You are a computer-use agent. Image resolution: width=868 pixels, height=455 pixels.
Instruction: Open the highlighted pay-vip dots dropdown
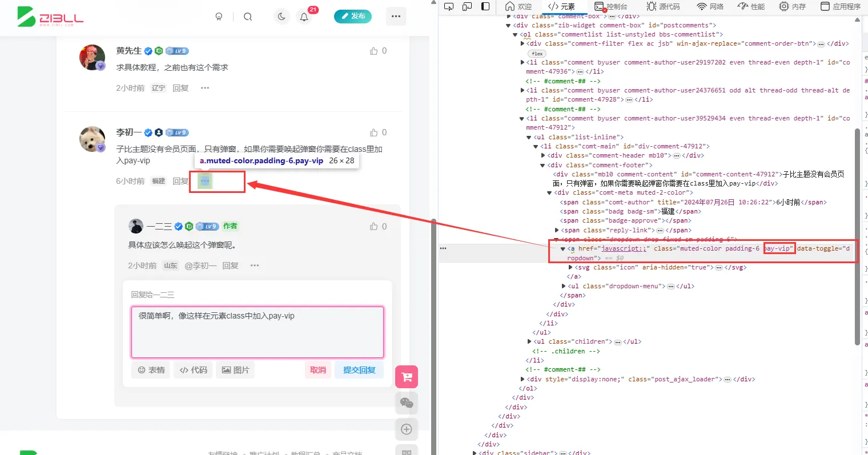[205, 181]
